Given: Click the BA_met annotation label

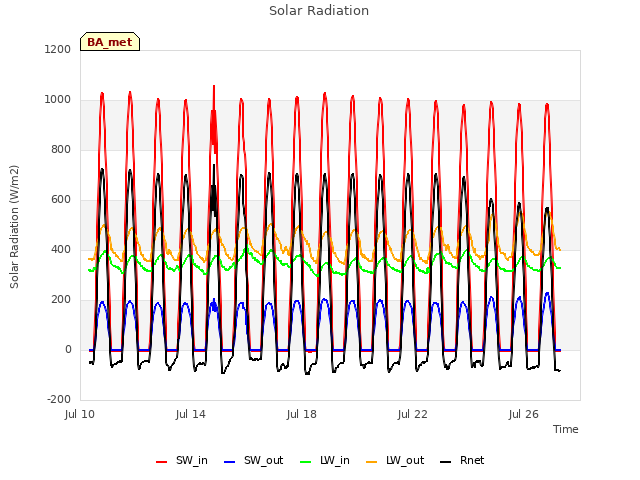Looking at the screenshot, I should coord(110,42).
